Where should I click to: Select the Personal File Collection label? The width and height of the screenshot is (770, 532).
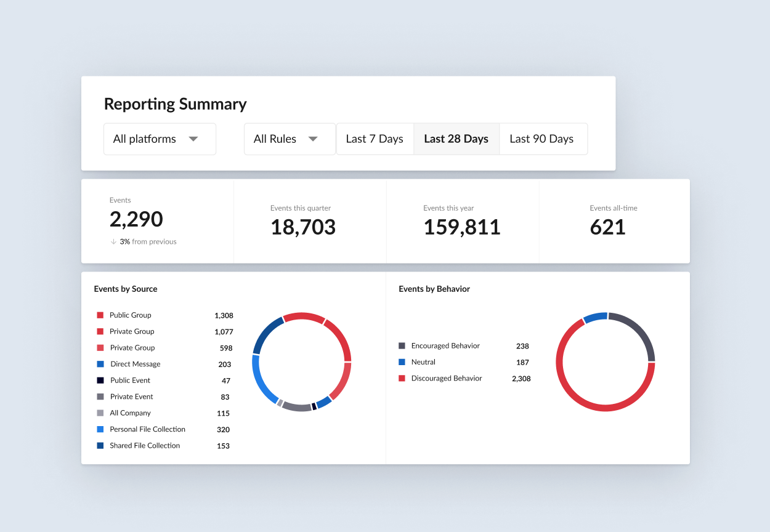click(x=148, y=429)
